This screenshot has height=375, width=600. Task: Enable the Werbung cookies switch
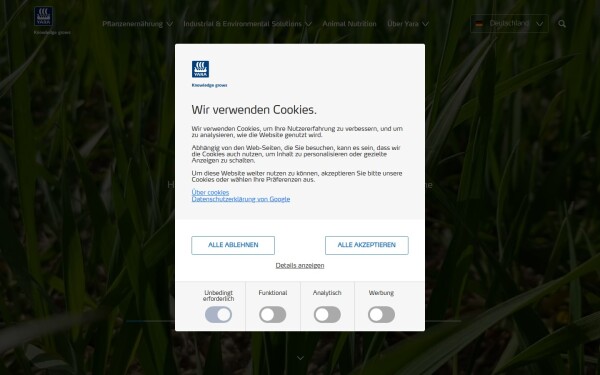[x=382, y=315]
